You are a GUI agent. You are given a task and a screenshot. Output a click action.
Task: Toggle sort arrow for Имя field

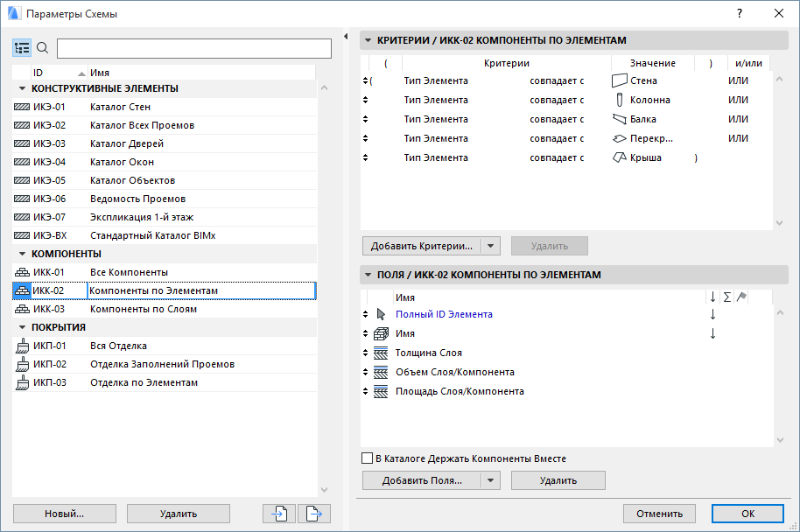712,333
